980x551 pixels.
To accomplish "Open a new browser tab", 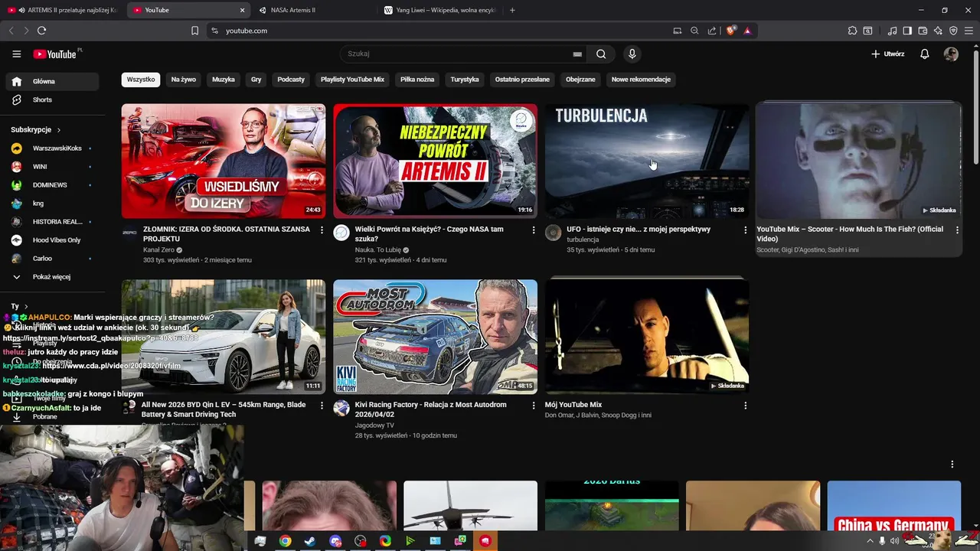I will click(512, 10).
